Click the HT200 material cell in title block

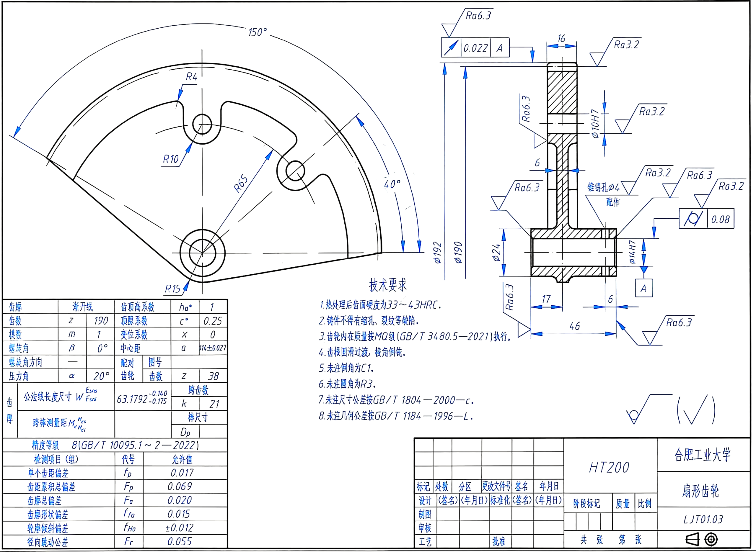(610, 467)
